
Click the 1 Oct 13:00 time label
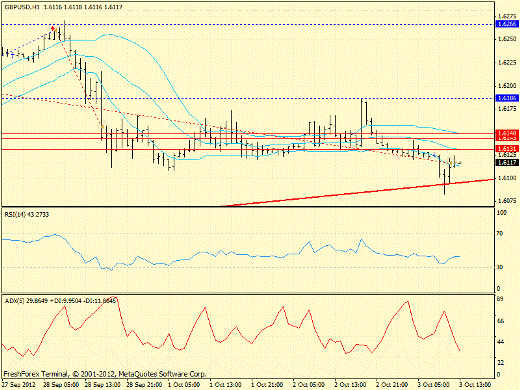[x=226, y=384]
